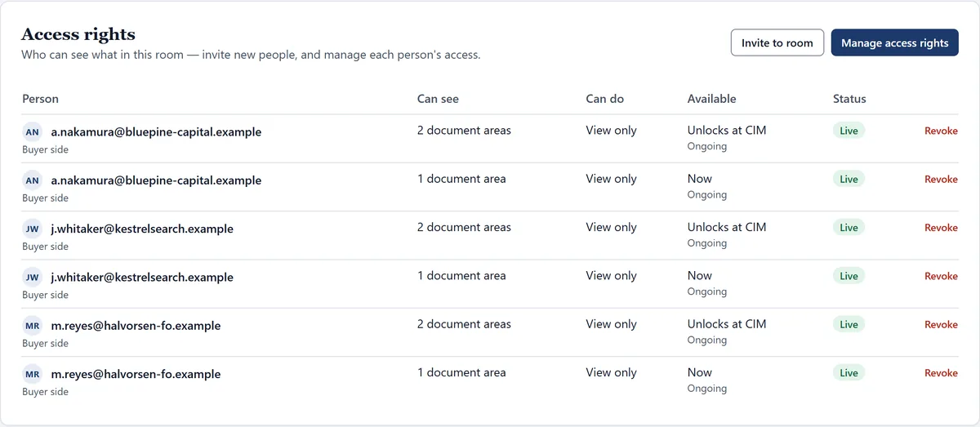Click JW avatar in j.whitaker's 1 document area row
The image size is (980, 427).
(33, 277)
